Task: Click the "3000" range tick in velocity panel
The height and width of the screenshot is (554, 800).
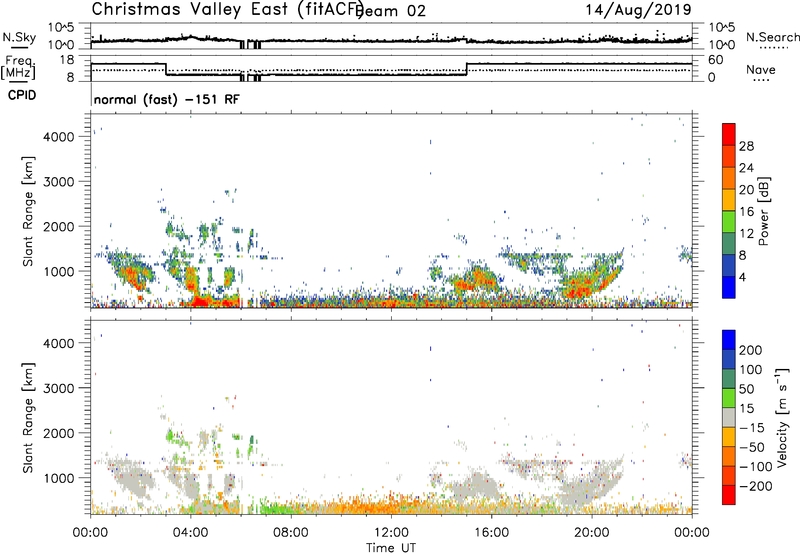Action: [x=59, y=388]
